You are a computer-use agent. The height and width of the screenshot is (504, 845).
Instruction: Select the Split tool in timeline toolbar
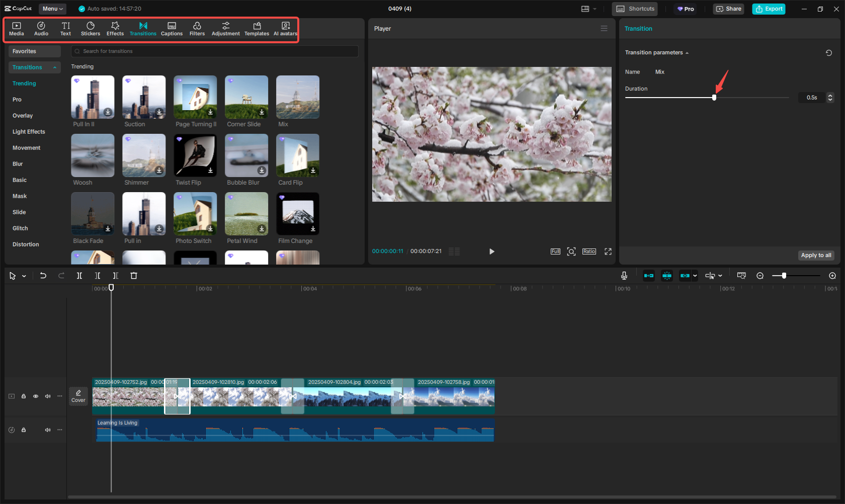(79, 276)
